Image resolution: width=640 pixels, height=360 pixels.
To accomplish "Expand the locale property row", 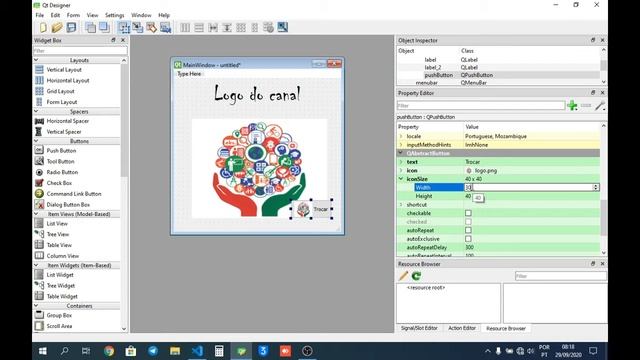I will coord(401,136).
